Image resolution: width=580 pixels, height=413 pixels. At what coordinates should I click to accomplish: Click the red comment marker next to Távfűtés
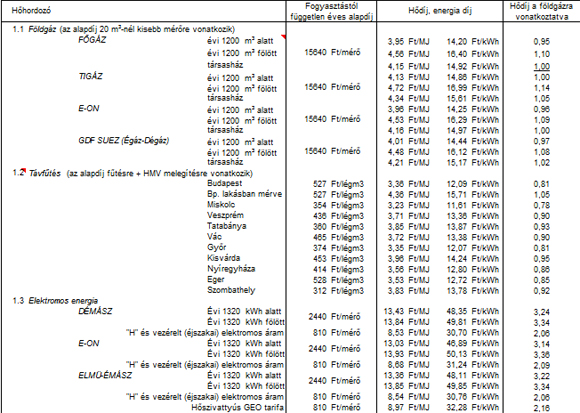[x=24, y=169]
